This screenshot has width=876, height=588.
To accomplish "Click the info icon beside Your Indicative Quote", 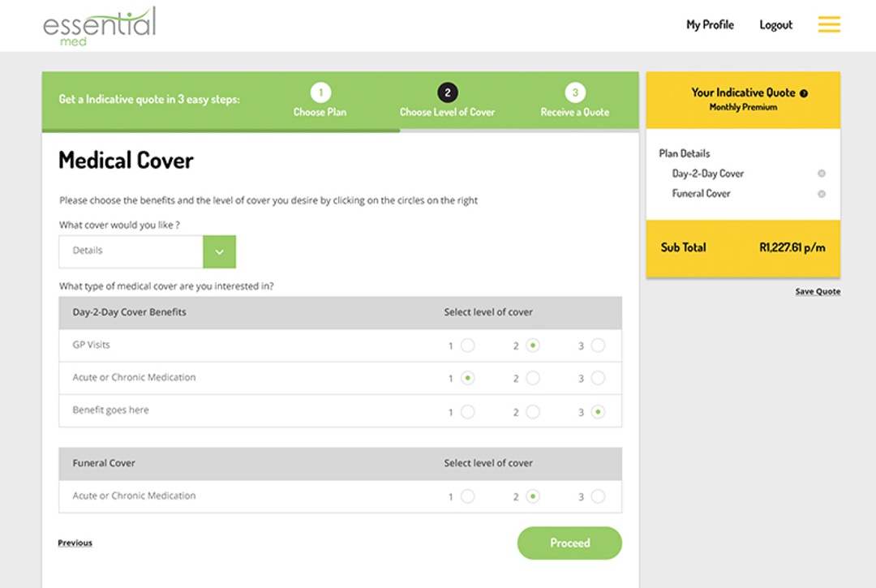I will click(804, 93).
